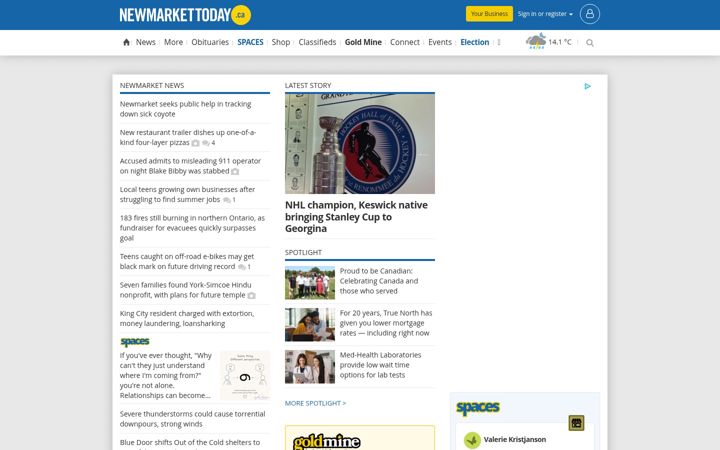
Task: Click Valerie Kristjanson's avatar icon
Action: tap(472, 440)
